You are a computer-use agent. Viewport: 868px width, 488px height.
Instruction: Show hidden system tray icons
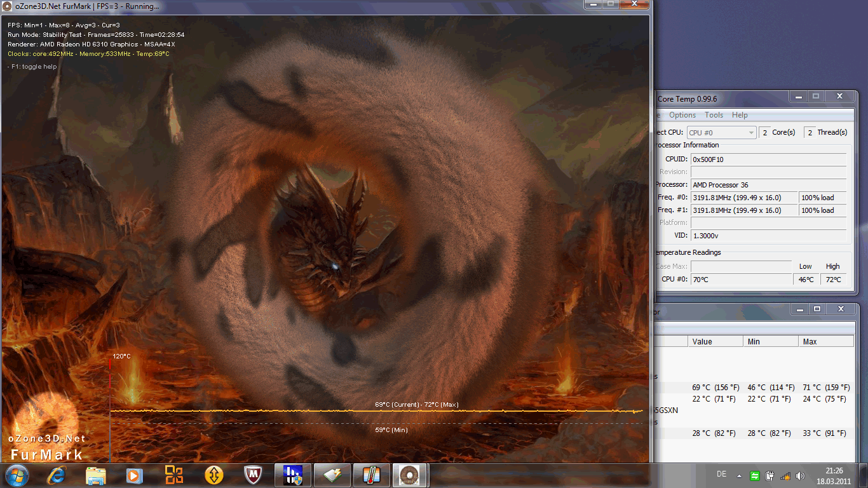[x=739, y=476]
